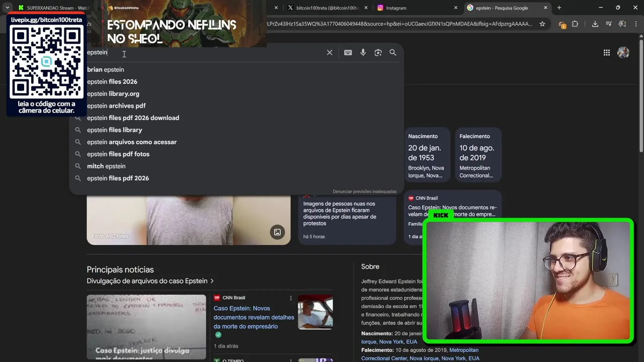Open search by image camera icon
Image resolution: width=644 pixels, height=362 pixels.
point(378,52)
